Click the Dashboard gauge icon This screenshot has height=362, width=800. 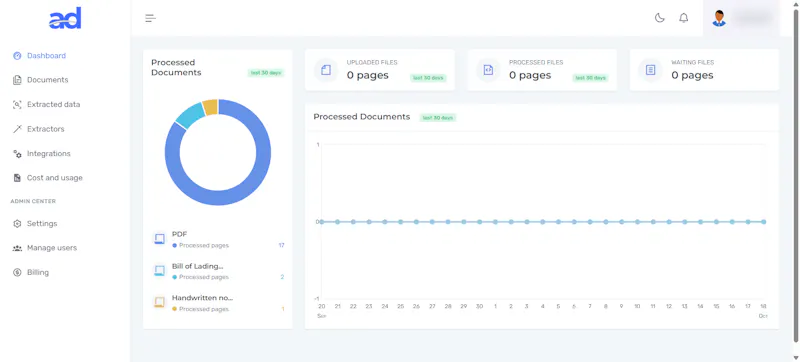click(17, 56)
